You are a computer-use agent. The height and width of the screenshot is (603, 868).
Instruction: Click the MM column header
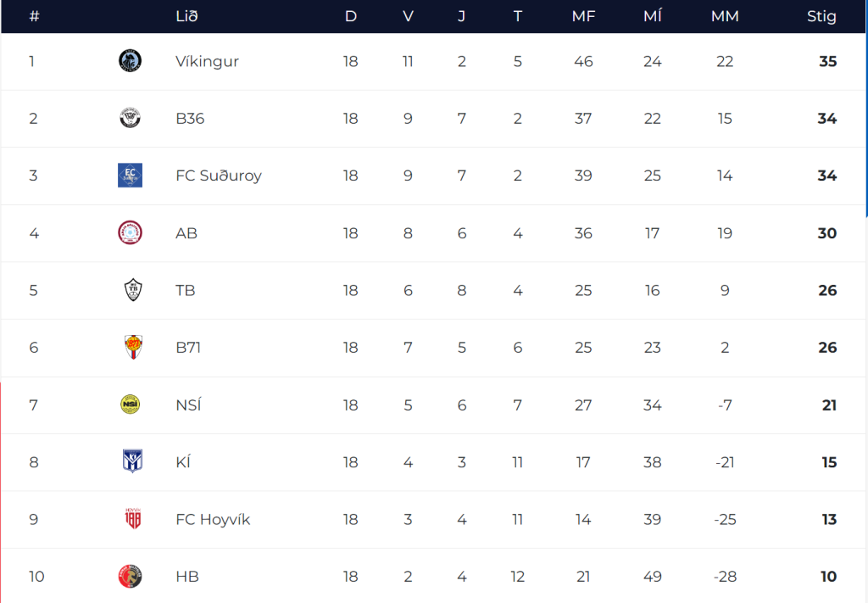tap(725, 16)
